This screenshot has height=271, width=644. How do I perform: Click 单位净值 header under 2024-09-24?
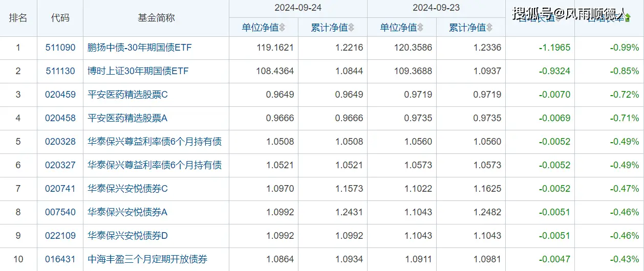pyautogui.click(x=260, y=27)
